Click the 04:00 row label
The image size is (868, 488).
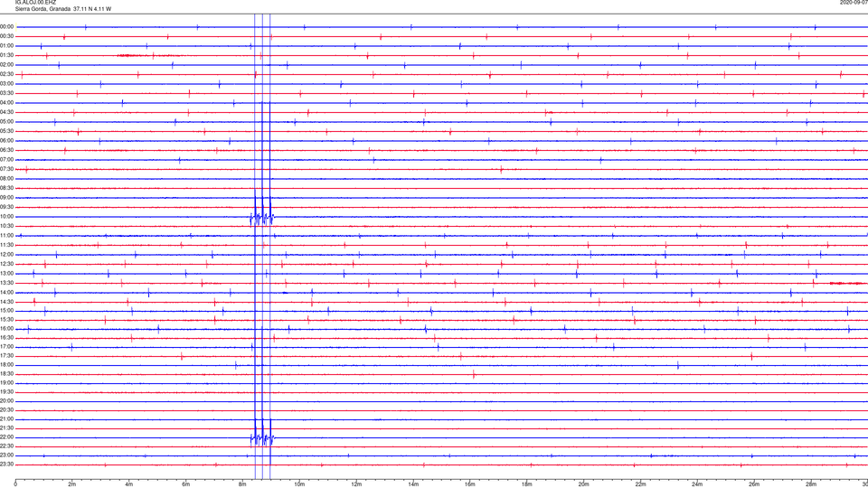point(7,102)
